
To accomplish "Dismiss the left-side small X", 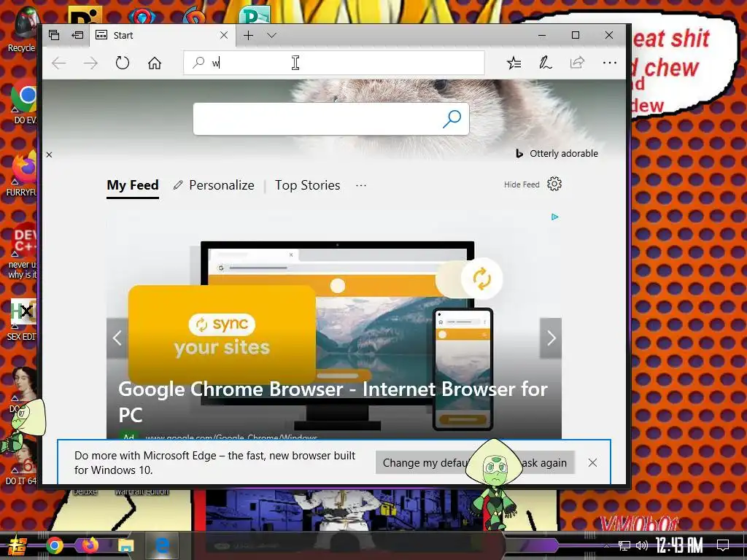I will [x=49, y=155].
